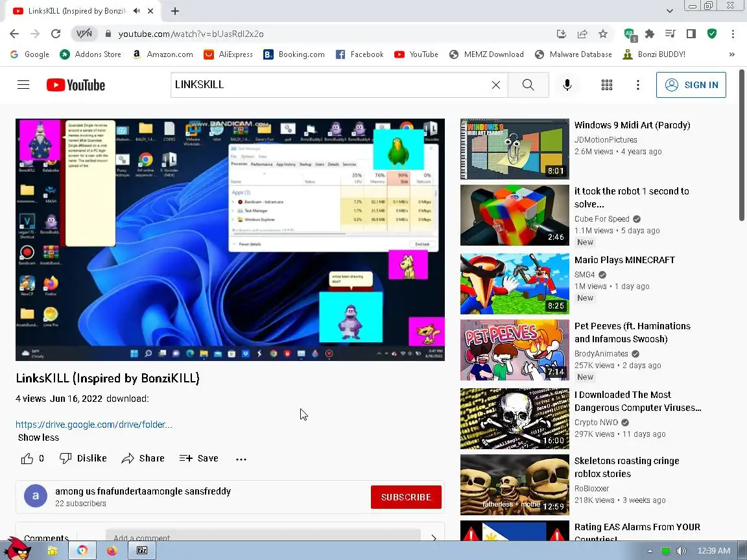Go back with the browser back arrow
747x560 pixels.
point(14,34)
